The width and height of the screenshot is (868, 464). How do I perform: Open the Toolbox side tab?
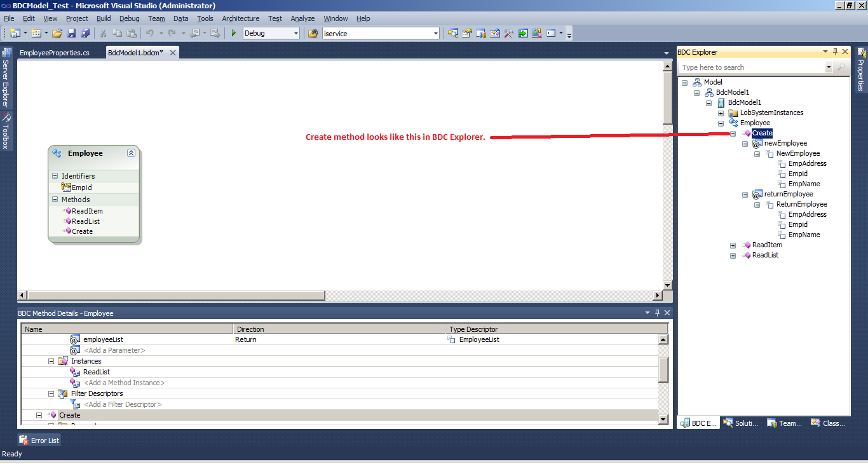(6, 131)
